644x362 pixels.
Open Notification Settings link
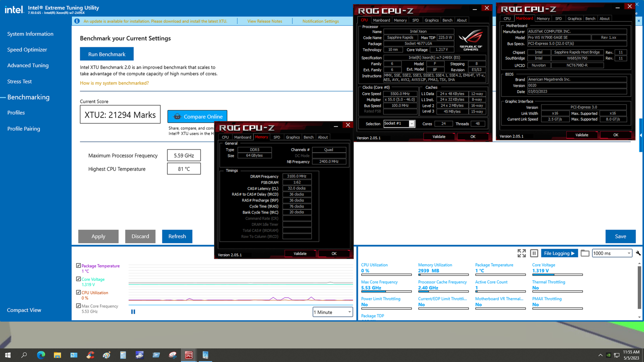tap(321, 21)
